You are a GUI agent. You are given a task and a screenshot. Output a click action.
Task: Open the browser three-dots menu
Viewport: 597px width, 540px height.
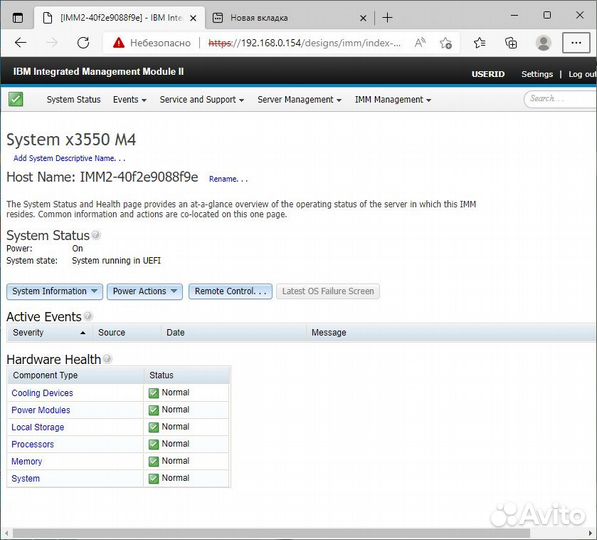pos(576,43)
